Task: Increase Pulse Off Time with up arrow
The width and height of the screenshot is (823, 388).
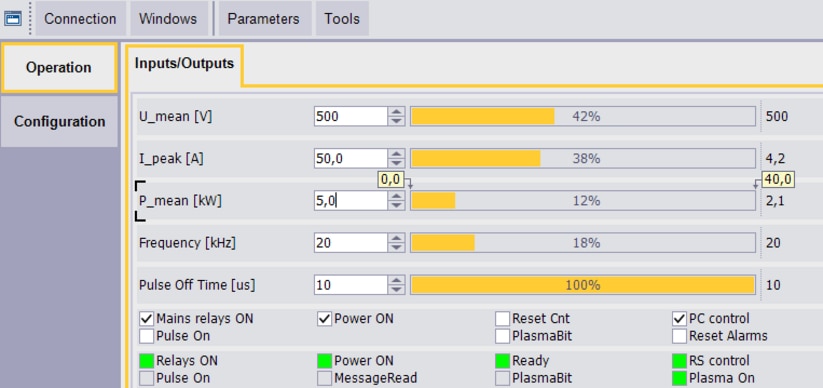Action: tap(397, 280)
